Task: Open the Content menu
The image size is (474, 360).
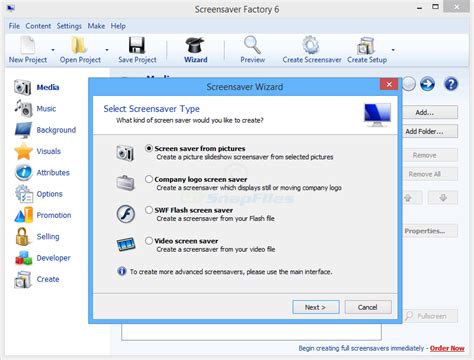Action: 38,26
